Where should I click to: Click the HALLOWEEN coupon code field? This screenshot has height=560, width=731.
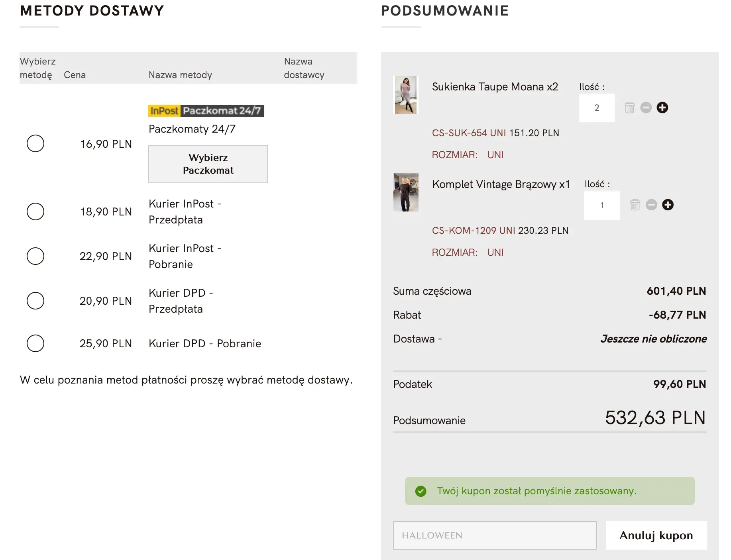click(494, 535)
